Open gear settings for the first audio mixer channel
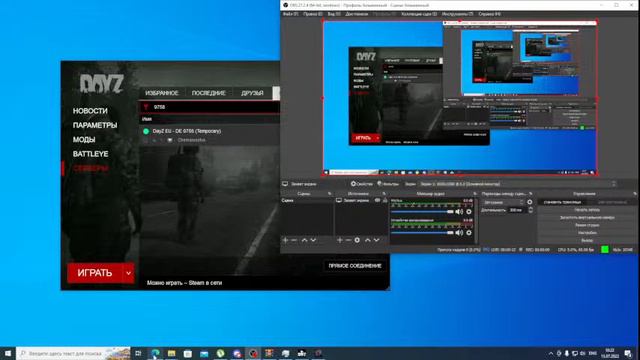This screenshot has height=360, width=640. point(469,212)
